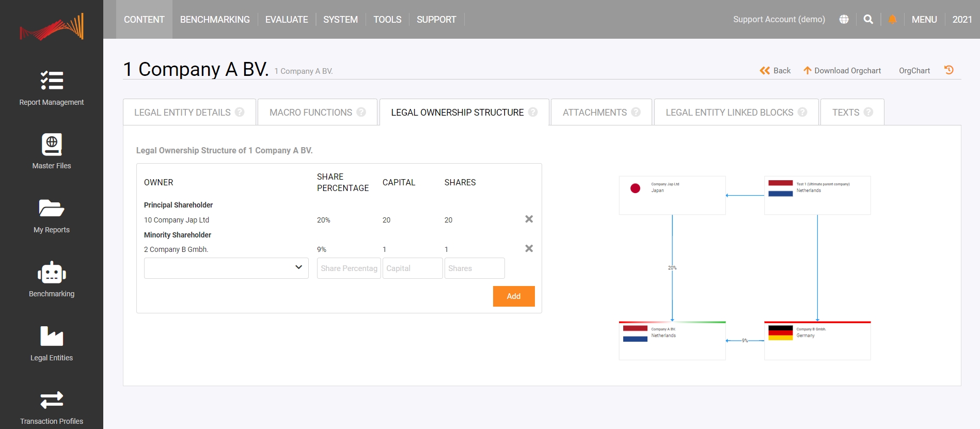Open the SYSTEM menu
The width and height of the screenshot is (980, 429).
point(340,19)
